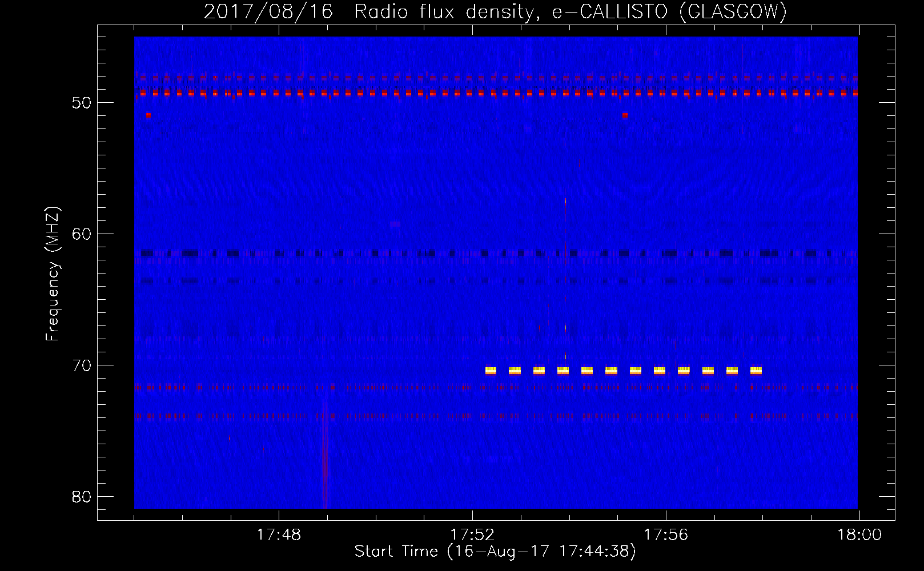The width and height of the screenshot is (924, 571).
Task: Click the 80 frequency tick label
Action: point(82,497)
